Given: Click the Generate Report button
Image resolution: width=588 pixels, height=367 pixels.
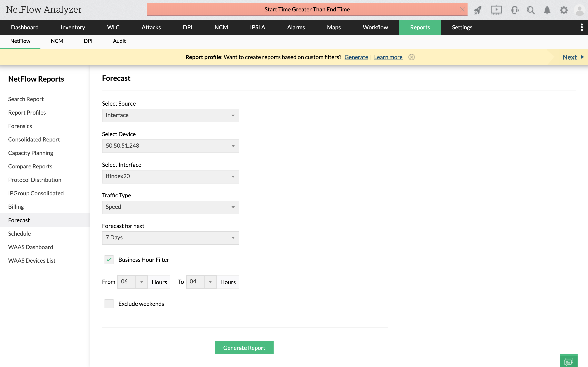Looking at the screenshot, I should coord(244,348).
